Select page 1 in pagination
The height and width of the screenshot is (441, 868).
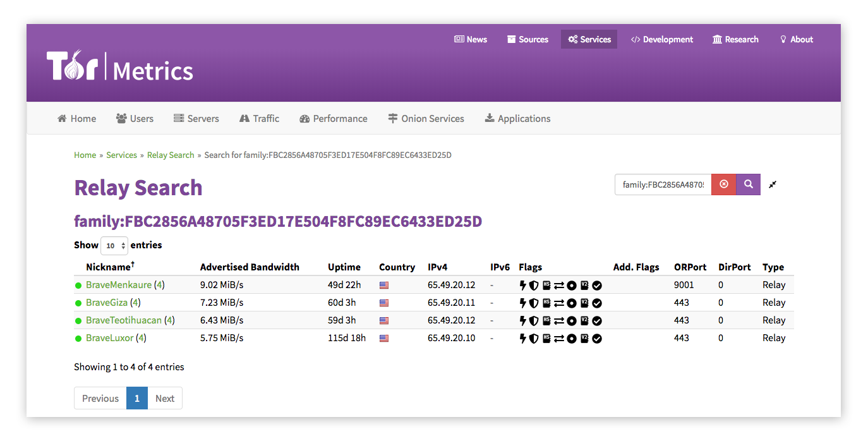tap(137, 398)
